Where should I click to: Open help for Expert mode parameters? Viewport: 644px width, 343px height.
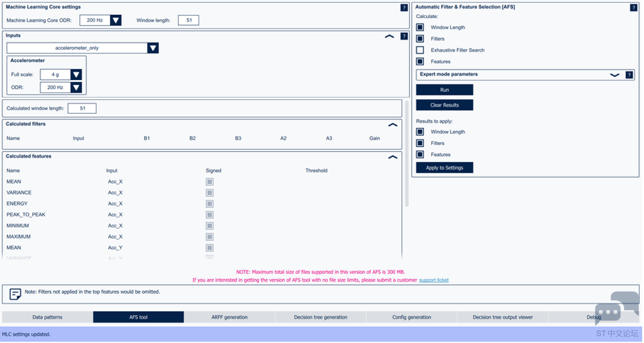coord(629,75)
